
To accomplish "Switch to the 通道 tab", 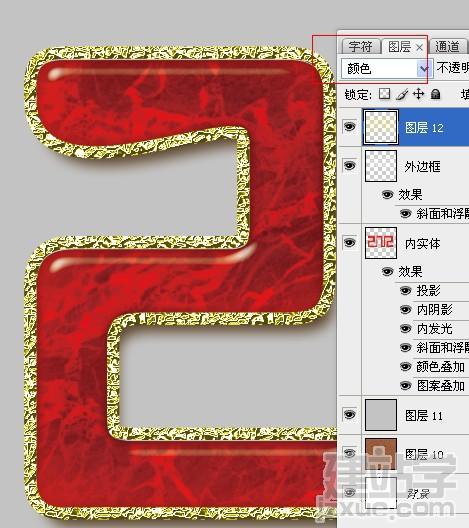I will coord(447,46).
